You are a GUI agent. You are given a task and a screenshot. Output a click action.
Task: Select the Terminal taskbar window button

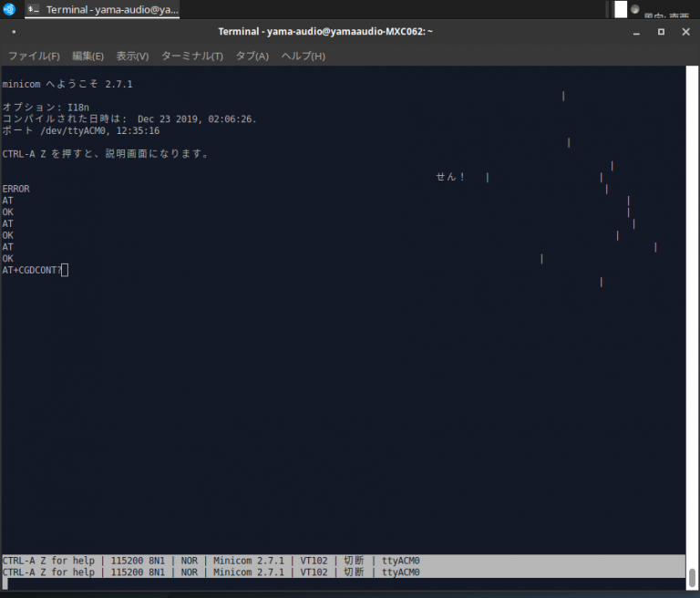tap(102, 9)
